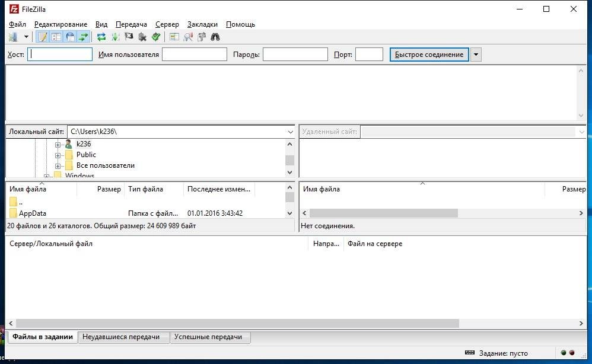
Task: Select the AppData folder row
Action: pyautogui.click(x=145, y=213)
